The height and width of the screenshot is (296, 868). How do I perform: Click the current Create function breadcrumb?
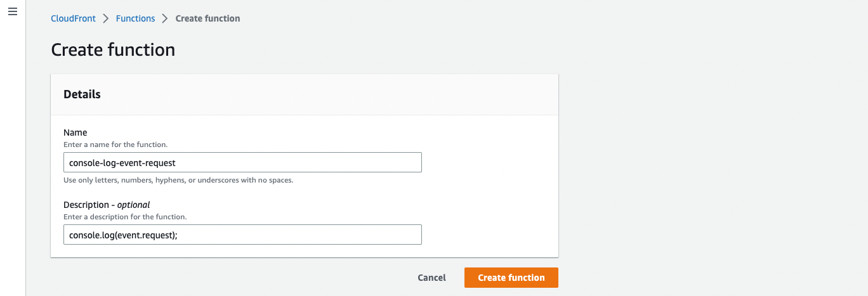207,18
